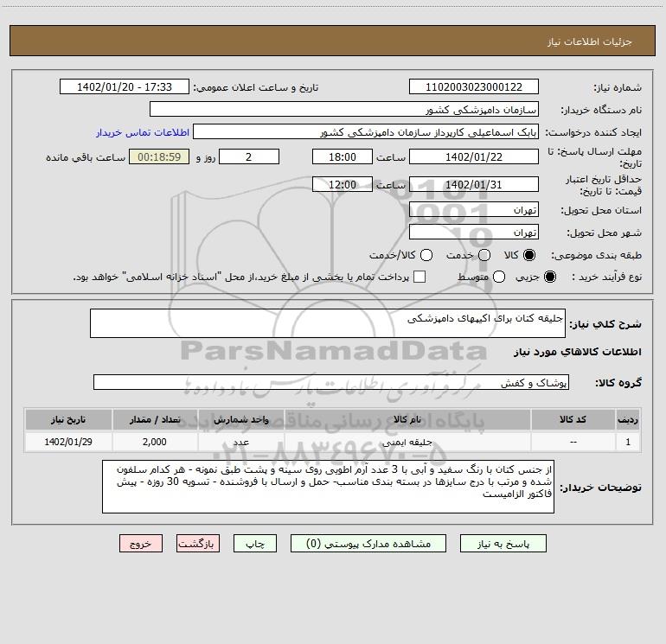The height and width of the screenshot is (644, 666).
Task: Click the date cell 1402/01/29
Action: (x=68, y=442)
